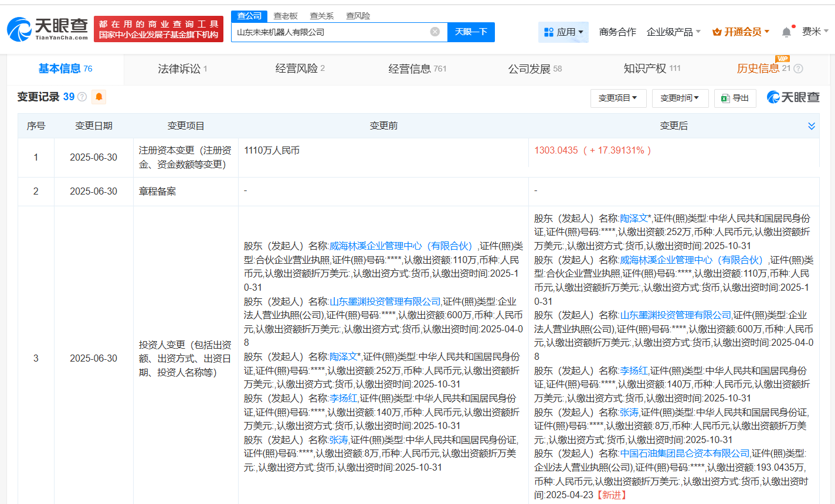Click the orange alert bell next to 变更记录
The height and width of the screenshot is (504, 835).
(x=99, y=97)
